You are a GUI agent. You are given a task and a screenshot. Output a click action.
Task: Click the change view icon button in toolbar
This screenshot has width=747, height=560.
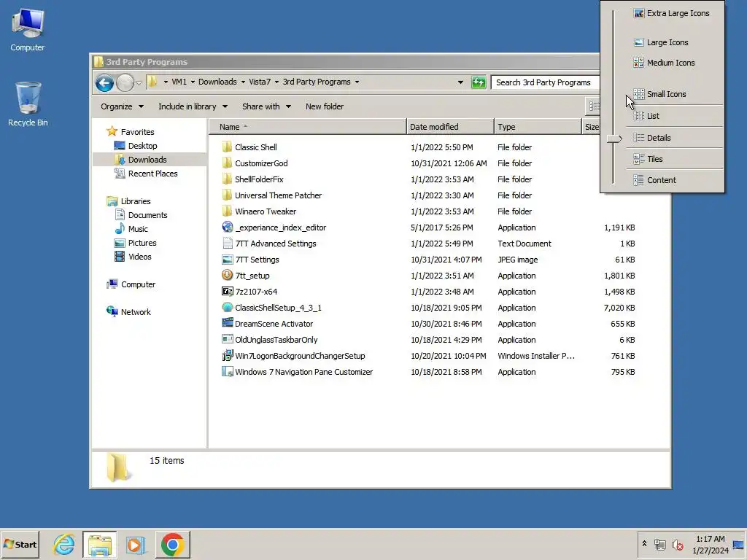pyautogui.click(x=592, y=106)
